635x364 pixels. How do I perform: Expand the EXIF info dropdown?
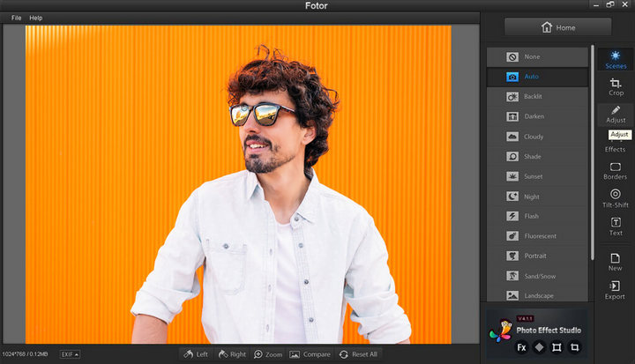tap(70, 354)
